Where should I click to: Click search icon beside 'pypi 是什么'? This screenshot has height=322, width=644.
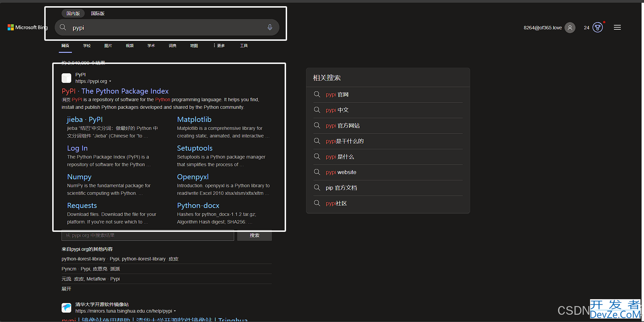317,157
